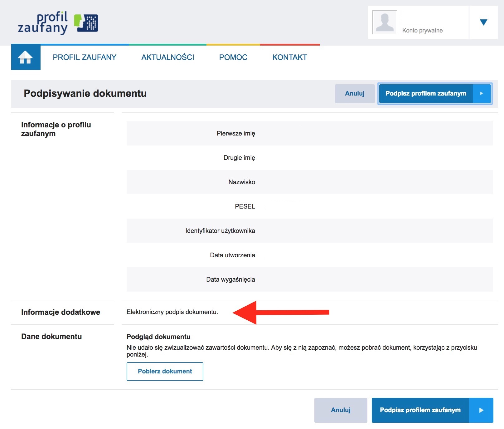504x429 pixels.
Task: Click the Informacje o profilu zaufanym title
Action: point(56,129)
